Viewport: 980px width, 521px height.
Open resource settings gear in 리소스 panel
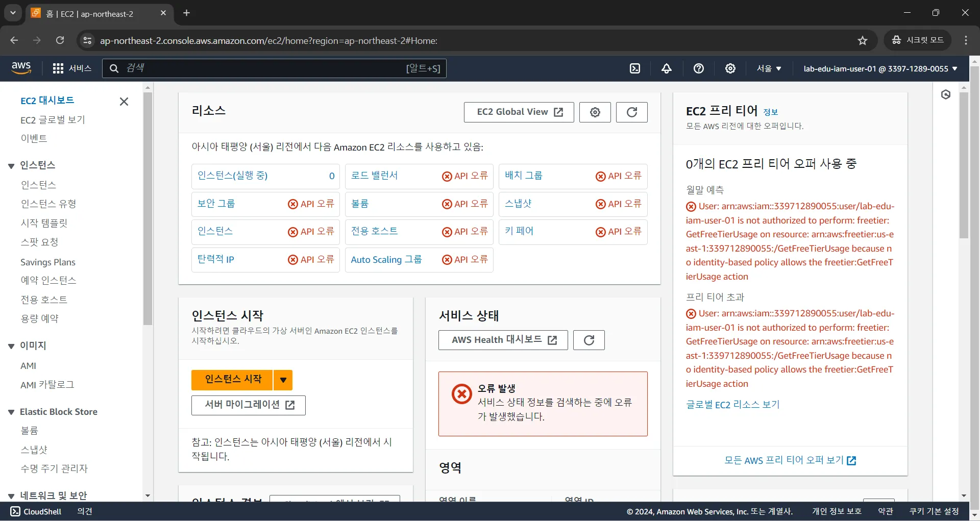point(595,112)
